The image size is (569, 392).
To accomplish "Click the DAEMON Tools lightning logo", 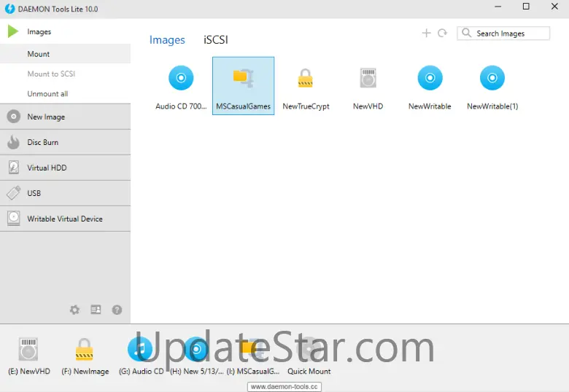I will click(x=9, y=9).
